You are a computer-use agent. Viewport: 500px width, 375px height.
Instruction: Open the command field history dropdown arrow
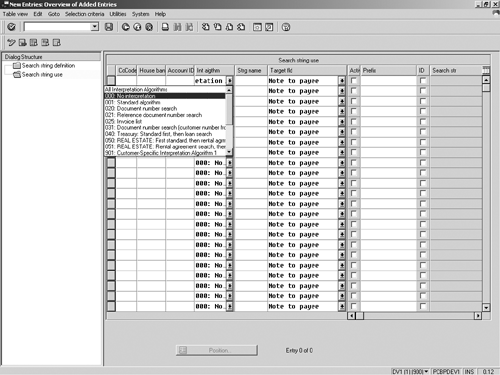pos(95,27)
